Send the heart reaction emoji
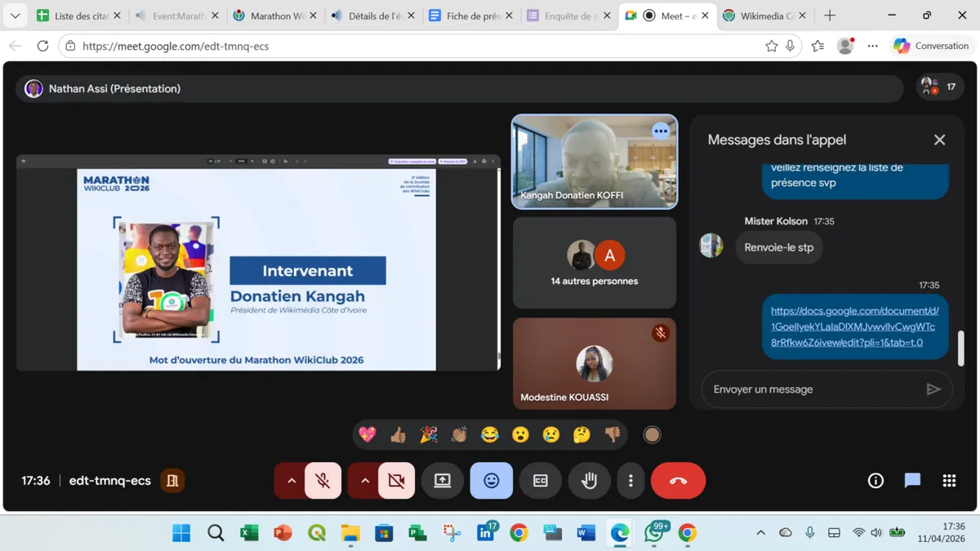Viewport: 980px width, 551px height. tap(367, 435)
